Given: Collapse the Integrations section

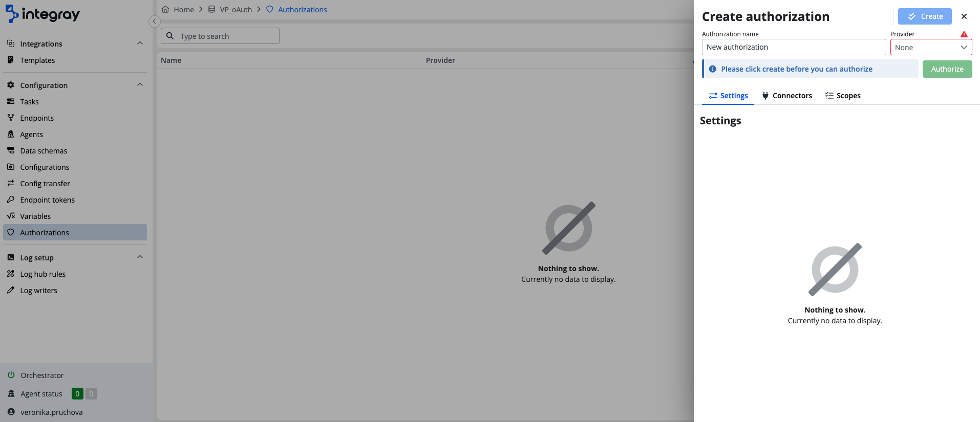Looking at the screenshot, I should coord(140,43).
